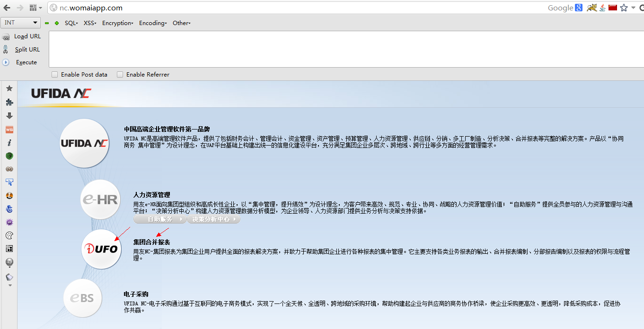Enable Post data checkbox

(55, 75)
